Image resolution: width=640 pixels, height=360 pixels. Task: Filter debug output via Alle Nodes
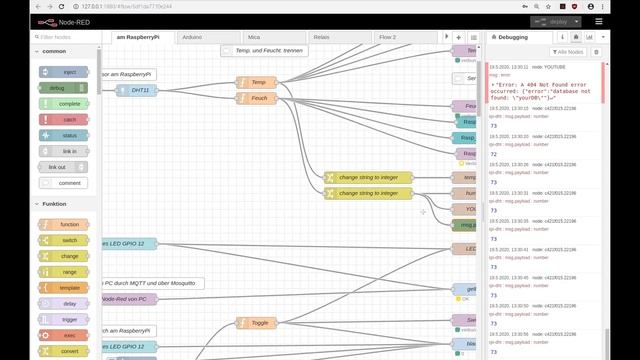pos(568,52)
